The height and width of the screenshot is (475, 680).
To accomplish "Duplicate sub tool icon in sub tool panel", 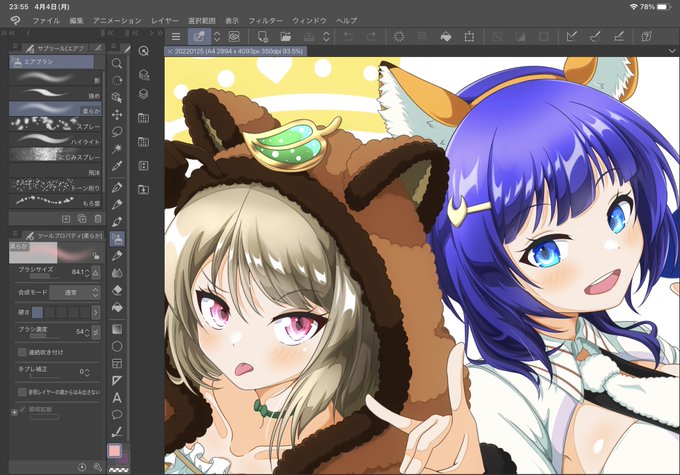I will tap(82, 219).
